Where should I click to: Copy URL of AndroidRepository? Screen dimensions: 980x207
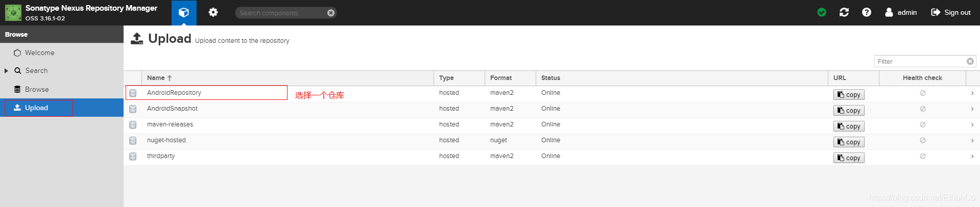pyautogui.click(x=849, y=95)
